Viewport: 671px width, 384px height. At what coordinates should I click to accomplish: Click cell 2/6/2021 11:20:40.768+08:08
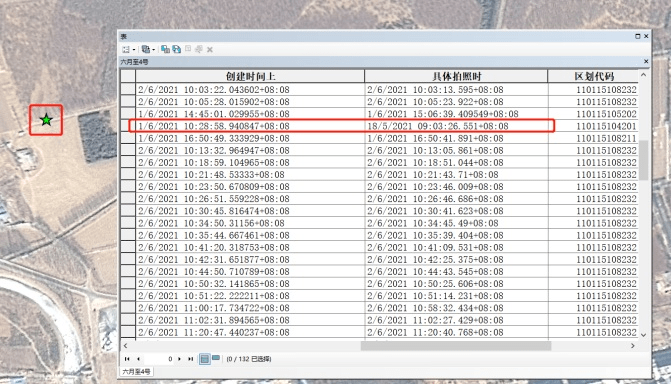pos(456,332)
